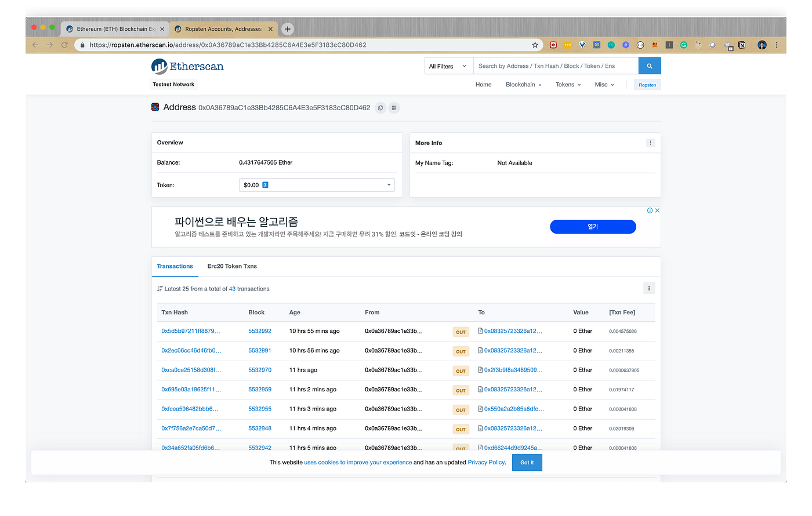Click the browser back arrow
This screenshot has width=812, height=516.
click(35, 45)
